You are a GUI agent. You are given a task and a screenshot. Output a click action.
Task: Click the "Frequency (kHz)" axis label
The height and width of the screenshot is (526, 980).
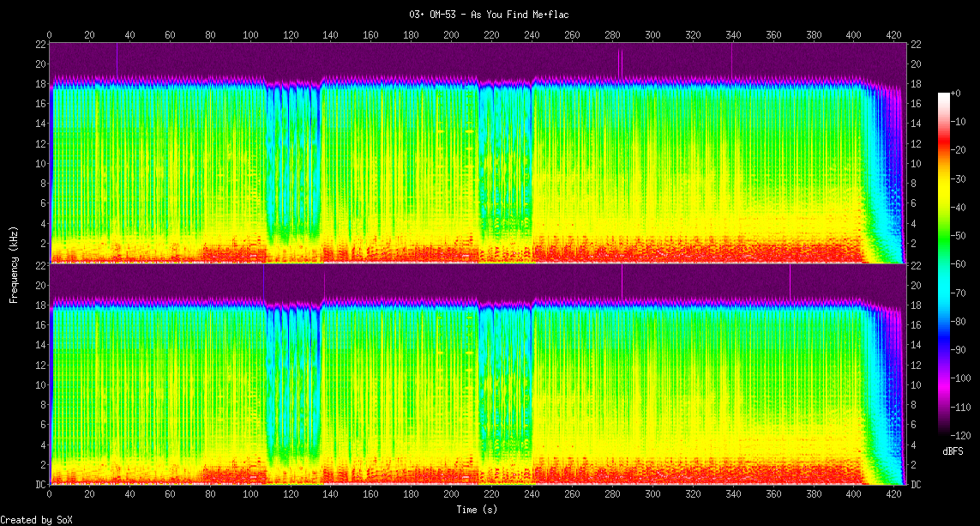pyautogui.click(x=14, y=263)
